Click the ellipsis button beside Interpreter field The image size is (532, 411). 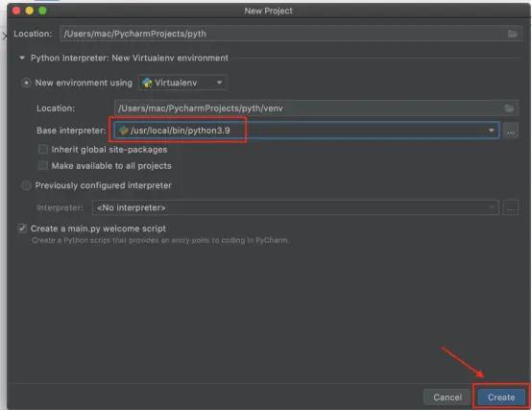coord(510,207)
